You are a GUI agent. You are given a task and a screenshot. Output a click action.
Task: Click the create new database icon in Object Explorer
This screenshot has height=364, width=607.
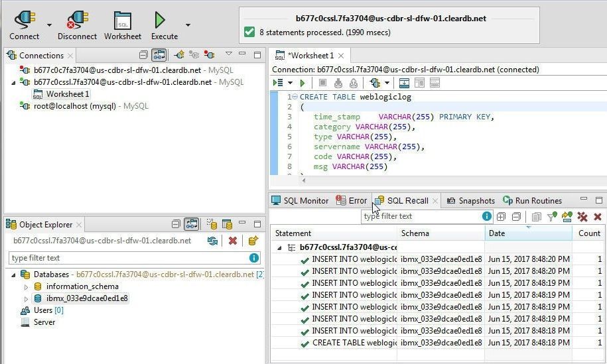(253, 241)
